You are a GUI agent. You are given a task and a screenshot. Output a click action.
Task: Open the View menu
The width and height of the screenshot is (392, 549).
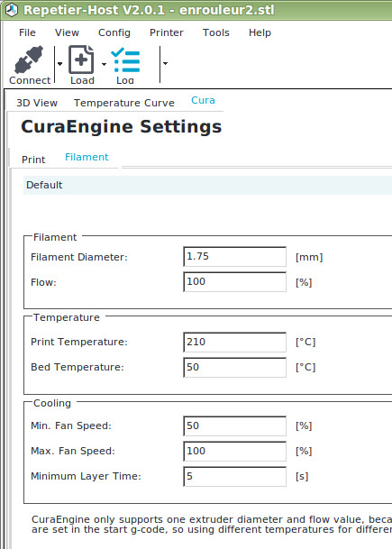67,32
